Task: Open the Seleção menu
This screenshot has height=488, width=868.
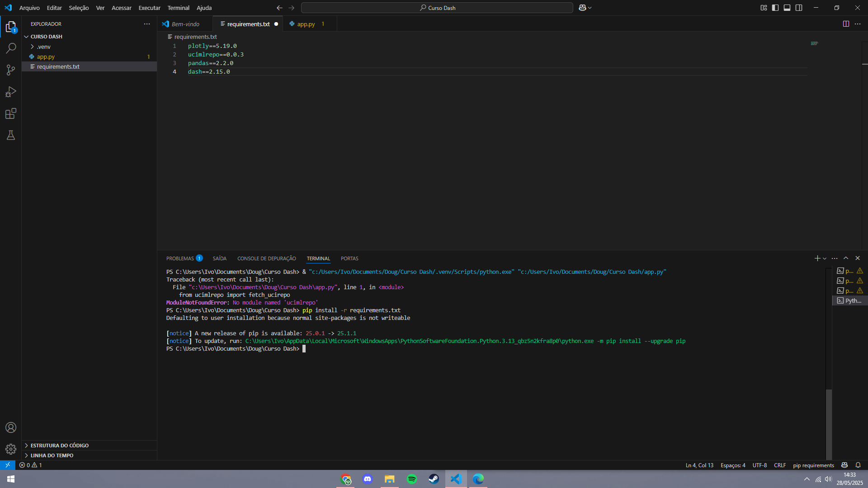Action: pyautogui.click(x=79, y=8)
